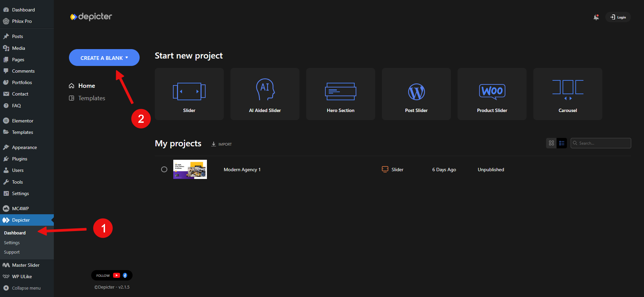
Task: Click the Slider type label in row
Action: [x=397, y=170]
